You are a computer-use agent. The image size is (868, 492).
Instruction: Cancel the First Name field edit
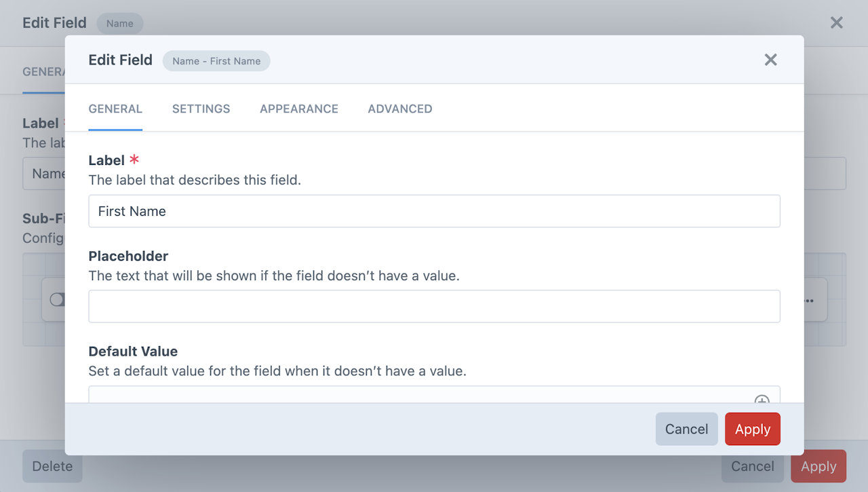click(x=686, y=429)
